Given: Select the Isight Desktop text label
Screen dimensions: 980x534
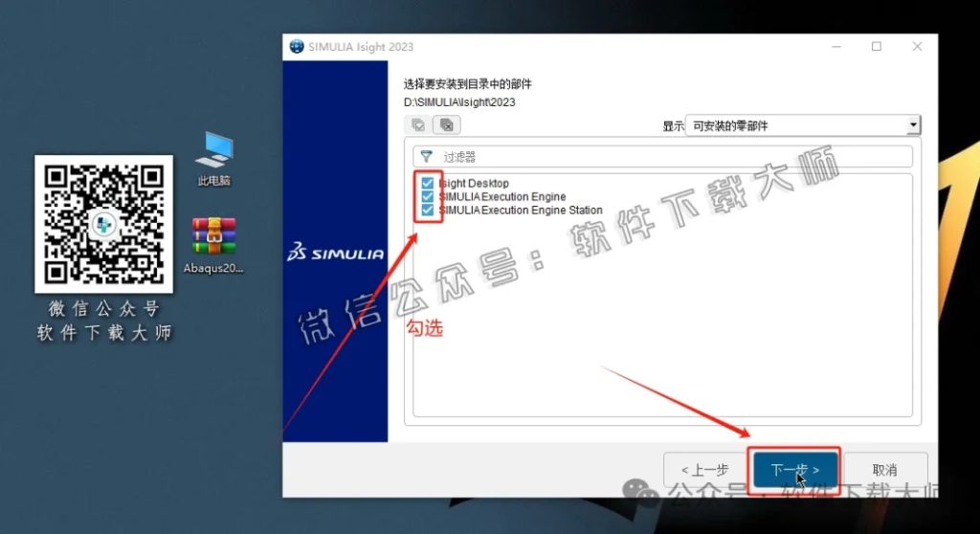Looking at the screenshot, I should [x=474, y=183].
